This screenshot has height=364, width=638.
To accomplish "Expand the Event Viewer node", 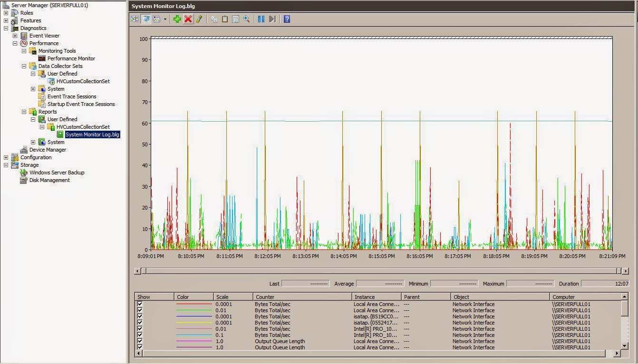I will (15, 36).
